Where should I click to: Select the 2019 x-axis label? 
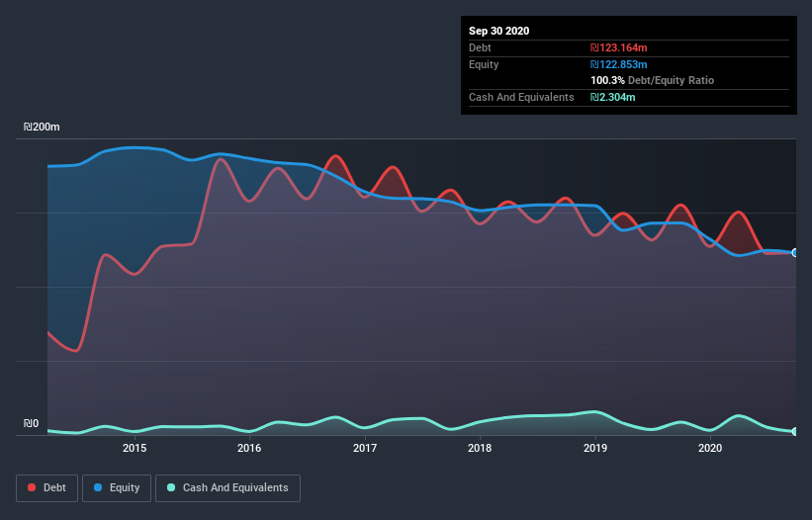tap(595, 448)
